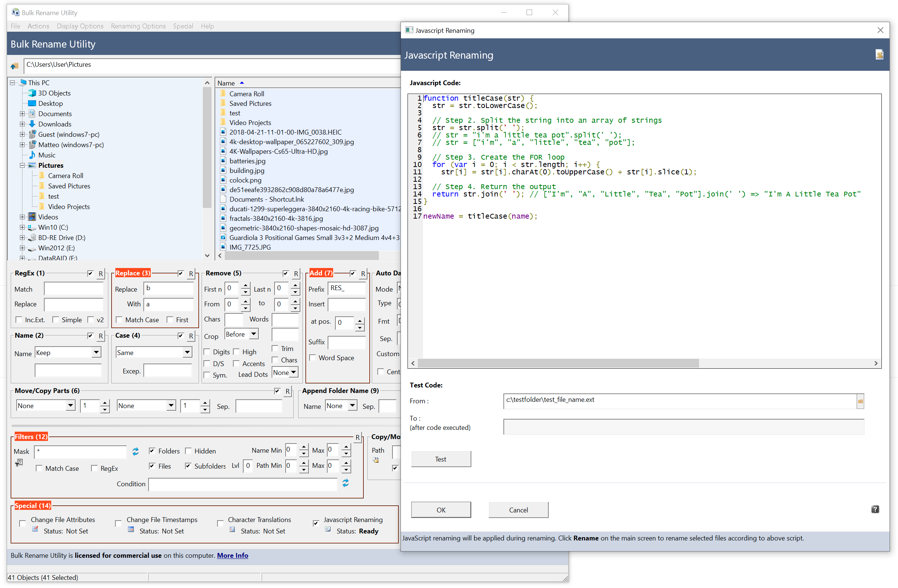Image resolution: width=898 pixels, height=588 pixels.
Task: Click the refresh icon next to the Condition field
Action: click(x=346, y=483)
